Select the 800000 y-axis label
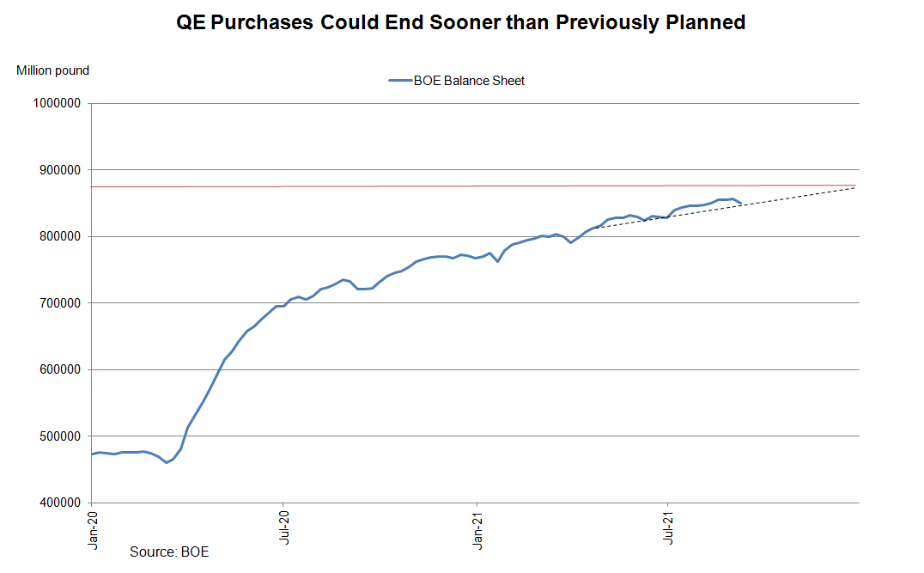 pos(58,237)
